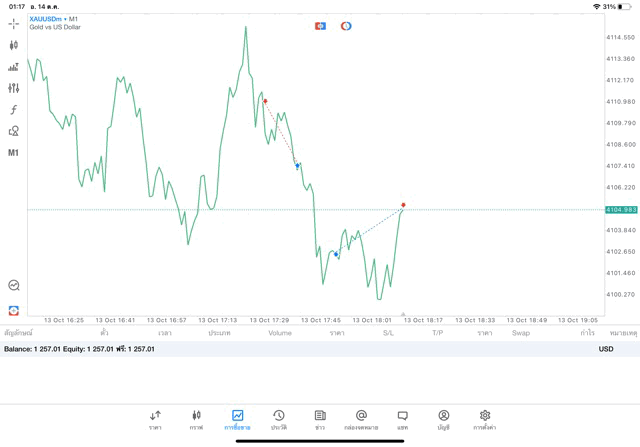
Task: Open the ข่าว news tab
Action: [x=320, y=419]
